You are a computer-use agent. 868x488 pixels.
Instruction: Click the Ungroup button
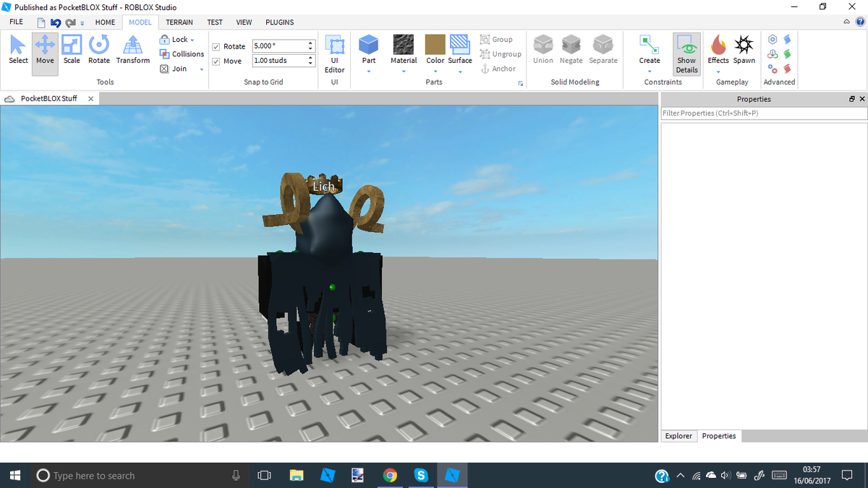point(501,54)
